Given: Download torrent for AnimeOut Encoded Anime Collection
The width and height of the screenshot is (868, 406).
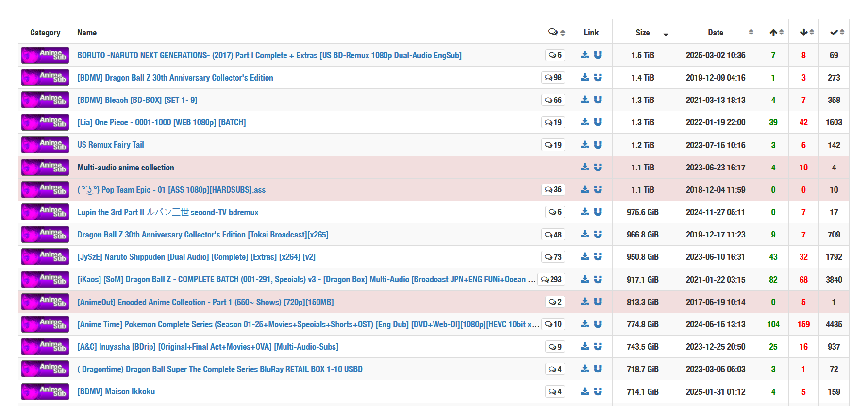Looking at the screenshot, I should 585,302.
